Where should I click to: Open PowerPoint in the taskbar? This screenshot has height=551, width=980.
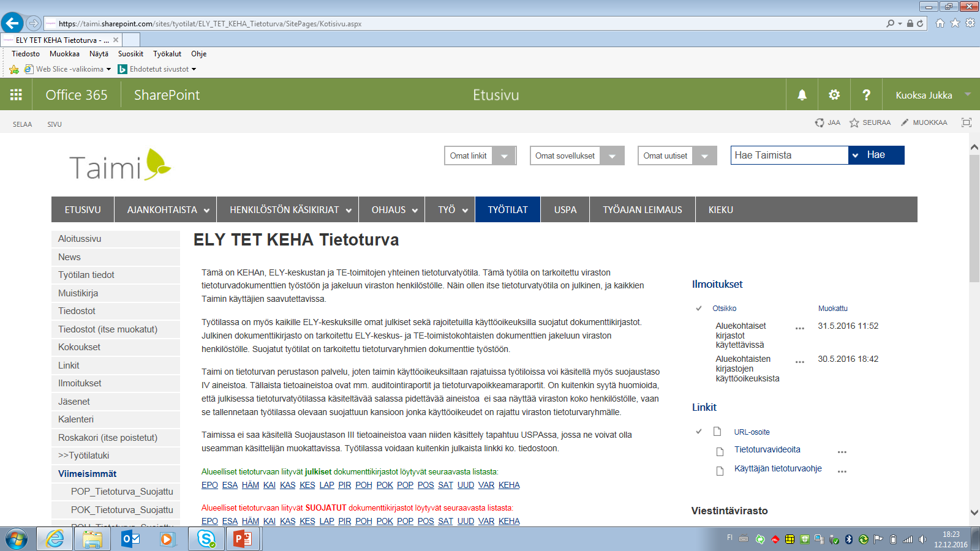[x=243, y=539]
